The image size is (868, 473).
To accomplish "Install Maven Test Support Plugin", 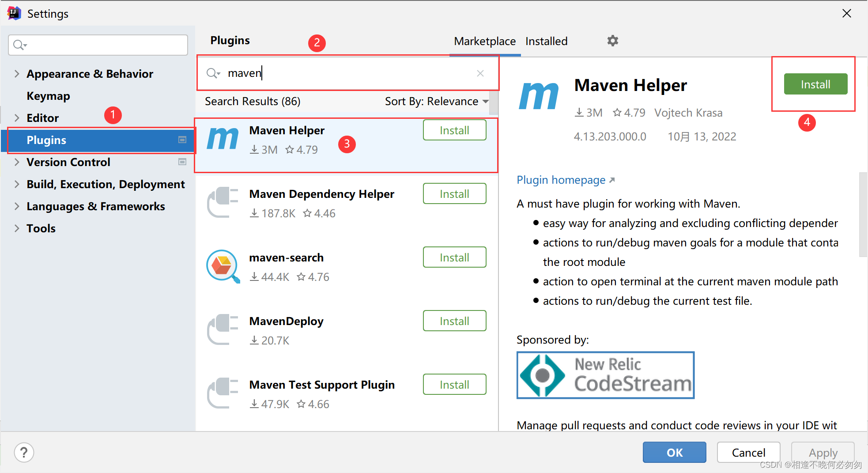I will pyautogui.click(x=454, y=385).
